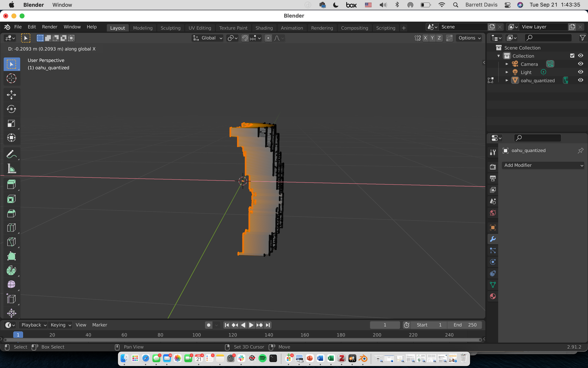Expand the oahu_quantized tree item

[x=507, y=80]
